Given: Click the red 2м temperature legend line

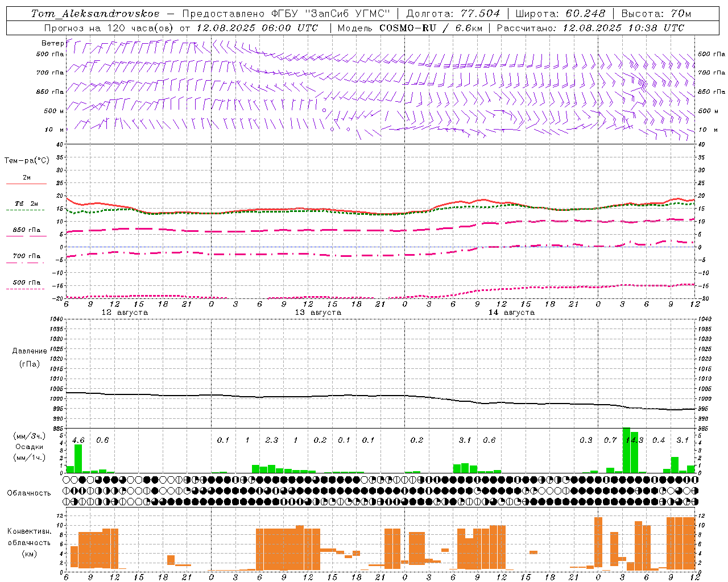Looking at the screenshot, I should tap(26, 184).
